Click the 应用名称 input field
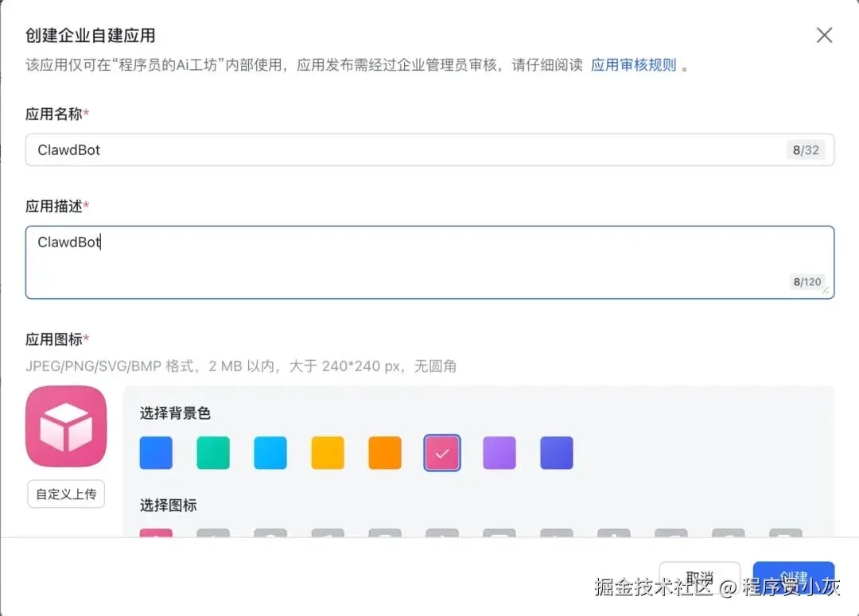 429,149
